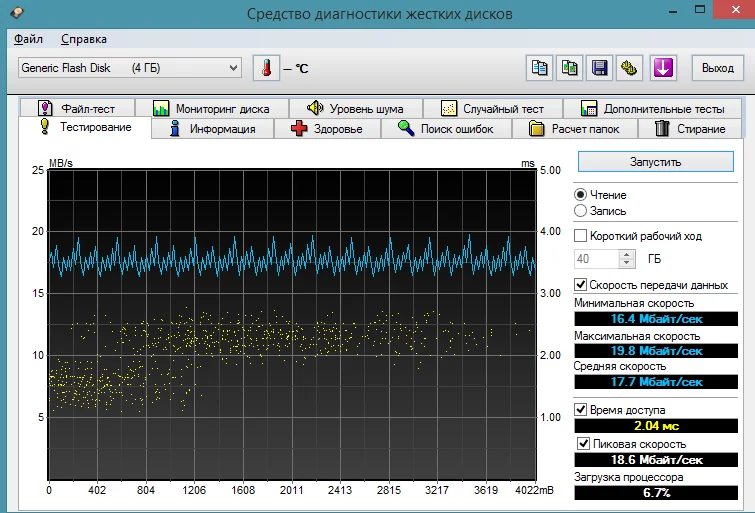The image size is (755, 513).
Task: Switch to the Поиск ошибок tab
Action: coord(447,129)
